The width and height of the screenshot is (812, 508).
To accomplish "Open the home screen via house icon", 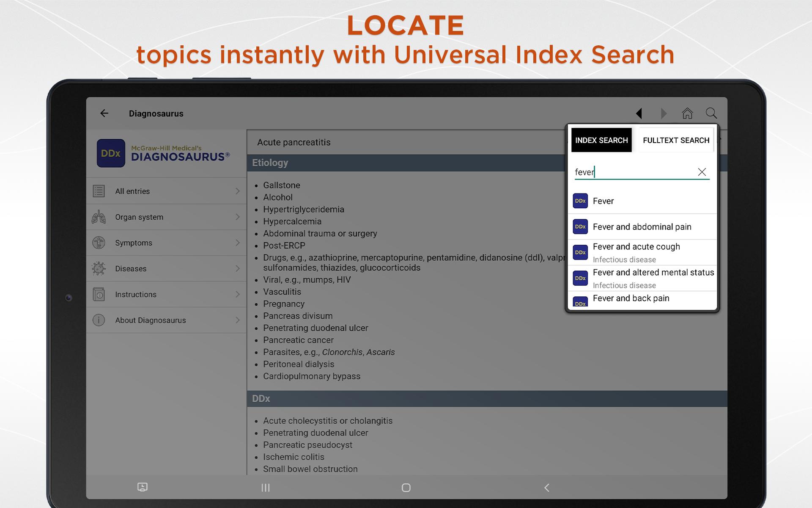I will tap(687, 113).
